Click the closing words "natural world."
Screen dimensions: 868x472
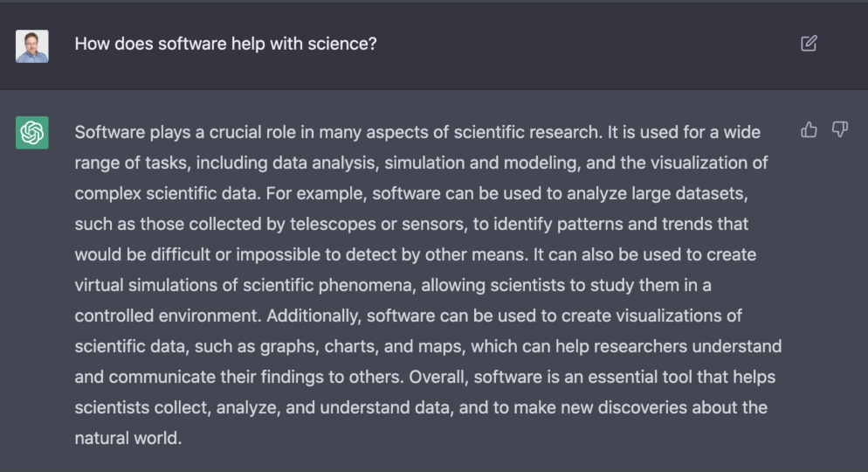pos(128,438)
